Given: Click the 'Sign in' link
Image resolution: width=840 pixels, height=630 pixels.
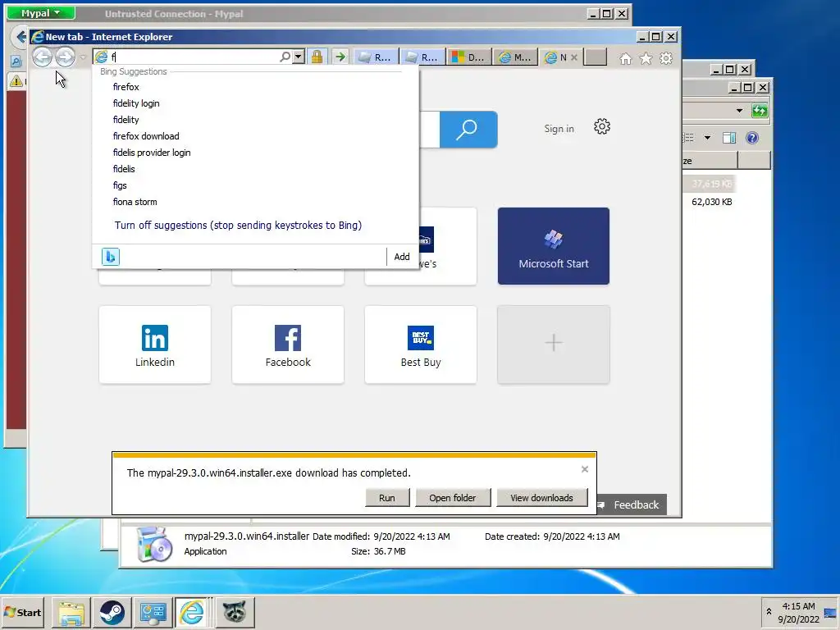Looking at the screenshot, I should pyautogui.click(x=559, y=129).
